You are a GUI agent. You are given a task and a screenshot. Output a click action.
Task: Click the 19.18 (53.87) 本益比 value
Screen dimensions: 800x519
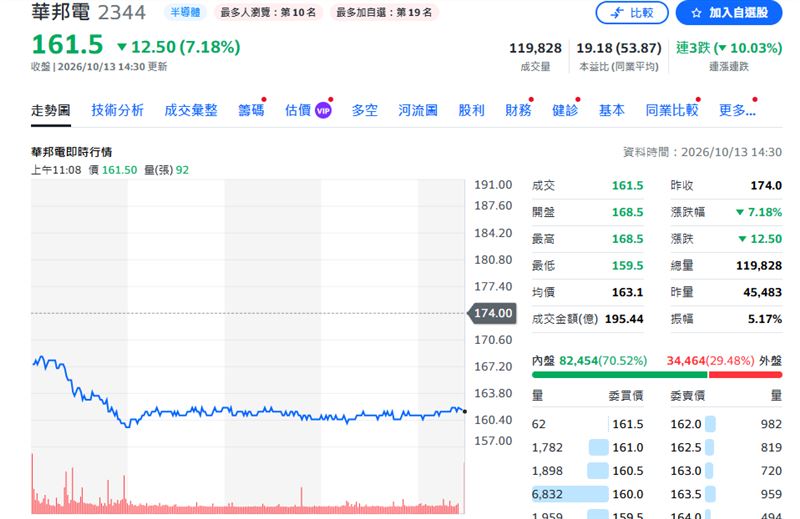pos(619,48)
